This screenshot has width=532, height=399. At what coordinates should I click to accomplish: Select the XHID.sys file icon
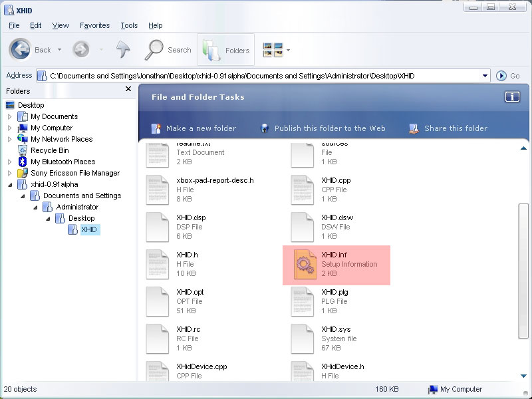tap(303, 339)
